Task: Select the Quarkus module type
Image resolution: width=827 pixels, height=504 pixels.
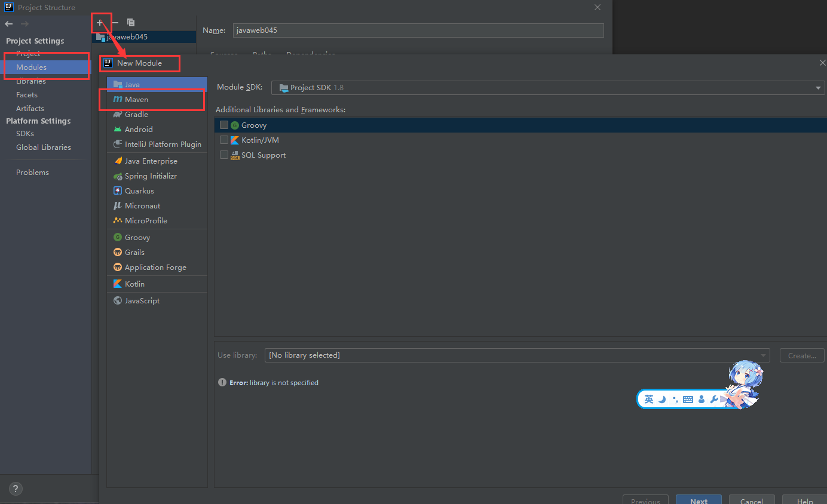Action: pos(157,190)
